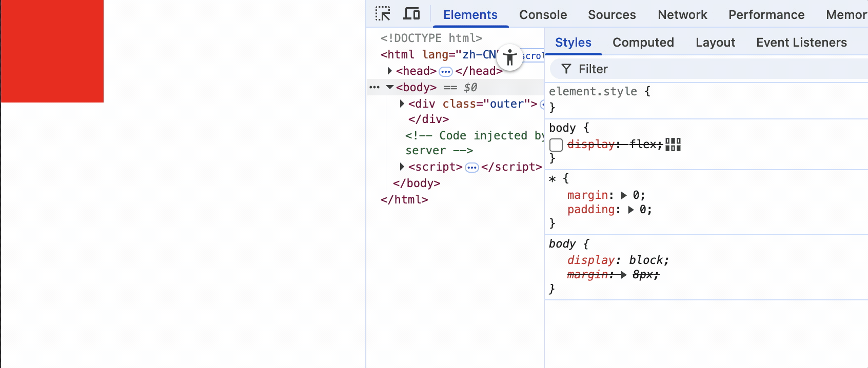The width and height of the screenshot is (868, 368).
Task: Switch to the Console tab
Action: 543,15
